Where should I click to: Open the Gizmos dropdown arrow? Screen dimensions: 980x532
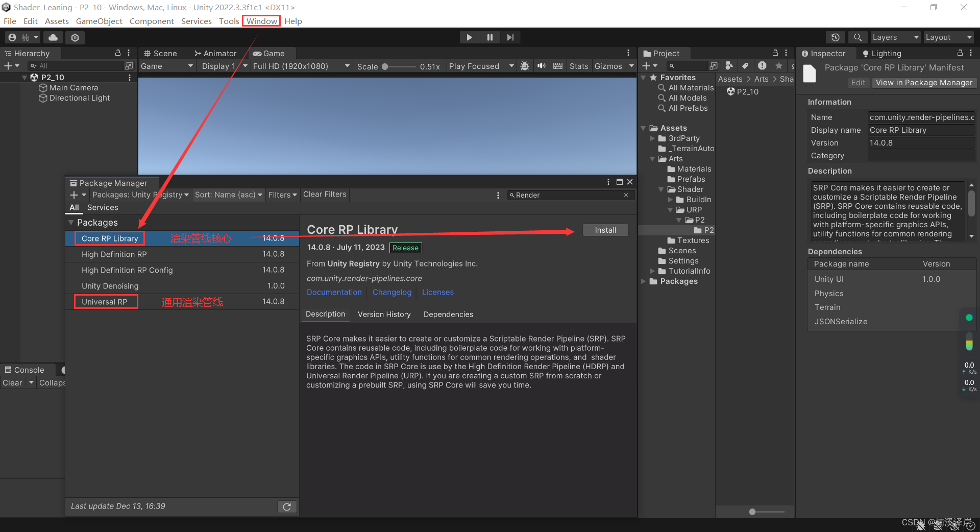coord(631,66)
